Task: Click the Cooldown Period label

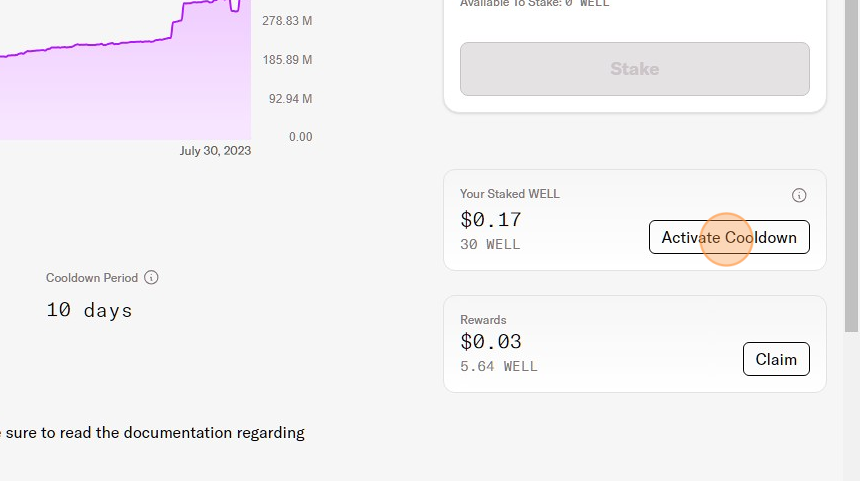Action: click(x=92, y=277)
